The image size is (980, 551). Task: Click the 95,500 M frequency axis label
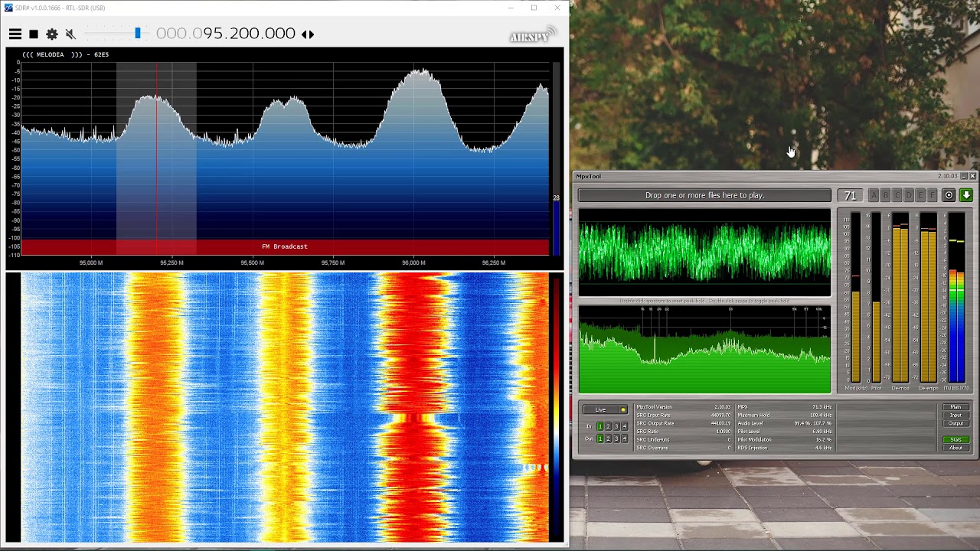[x=252, y=262]
